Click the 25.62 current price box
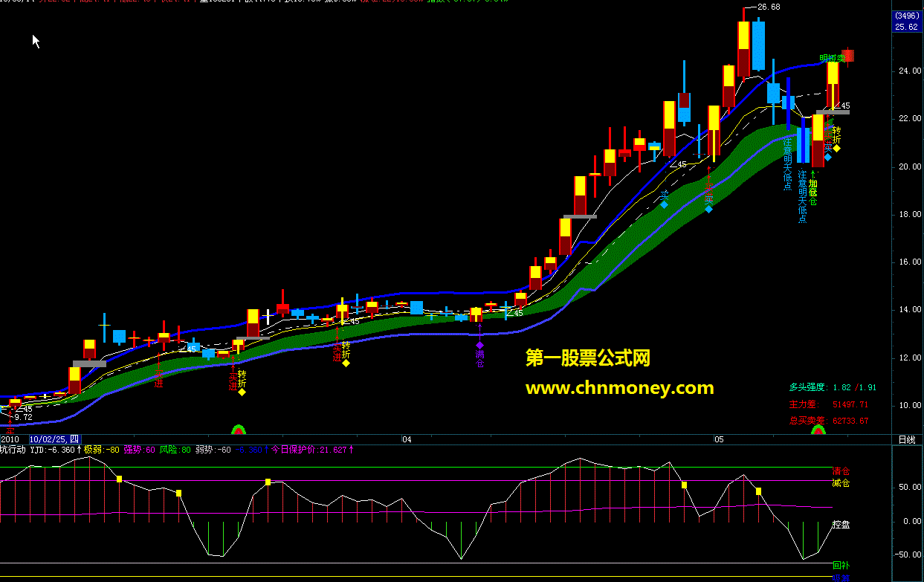Viewport: 924px width, 582px height. tap(905, 27)
